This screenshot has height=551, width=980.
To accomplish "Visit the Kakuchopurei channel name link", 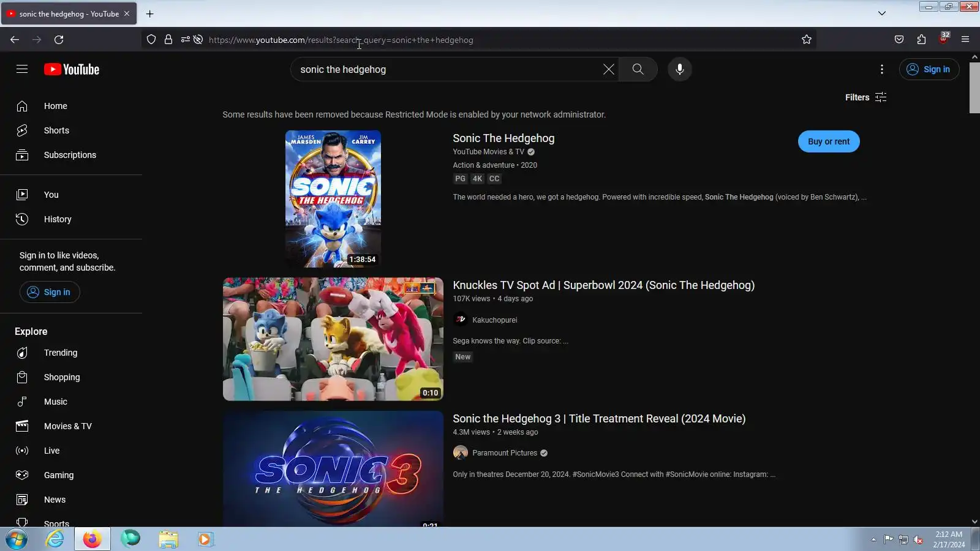I will (494, 320).
